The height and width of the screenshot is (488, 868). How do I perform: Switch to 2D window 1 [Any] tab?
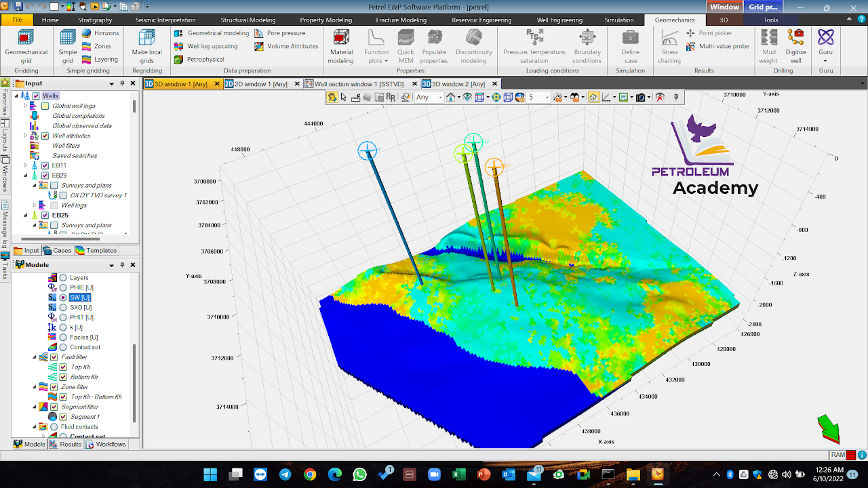tap(262, 84)
